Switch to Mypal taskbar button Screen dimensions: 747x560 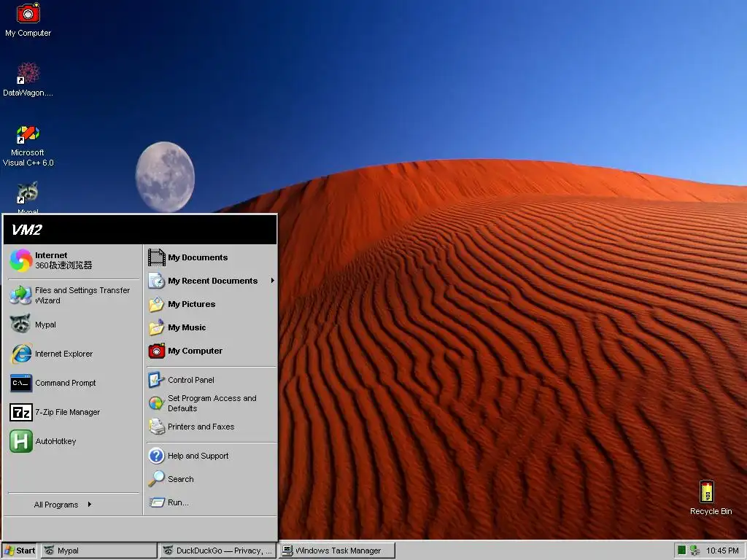98,551
